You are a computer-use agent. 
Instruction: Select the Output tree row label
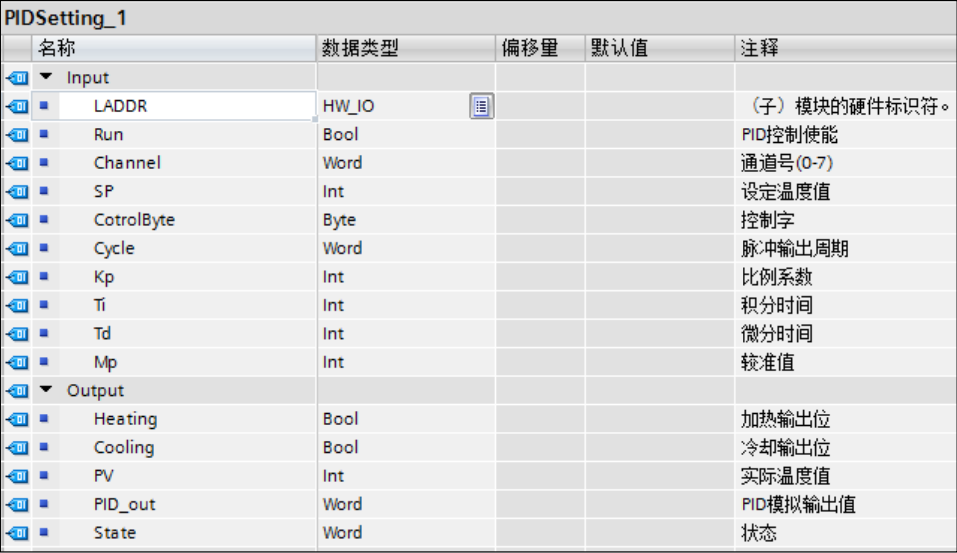pos(96,391)
